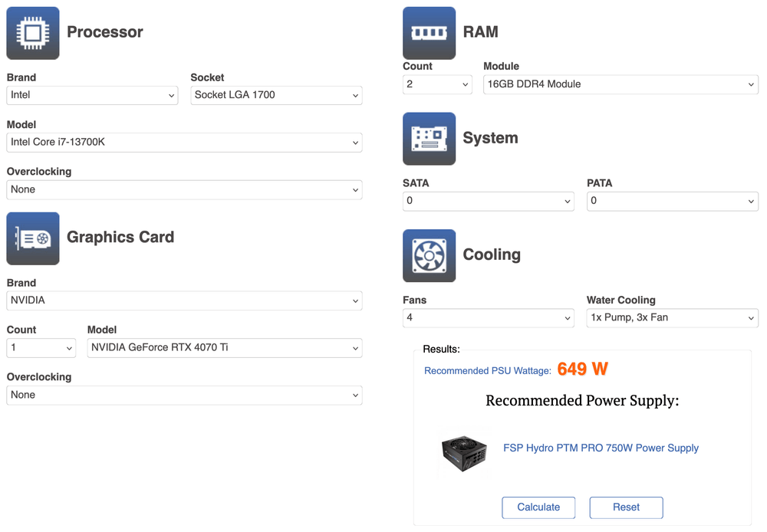Open the processor Overclocking dropdown
767x532 pixels.
(x=184, y=189)
